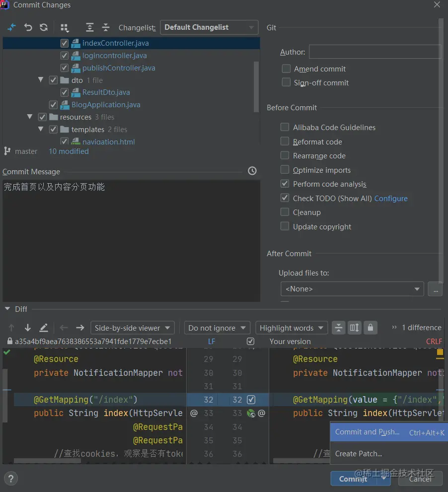Click the Expand All icon

pyautogui.click(x=90, y=28)
